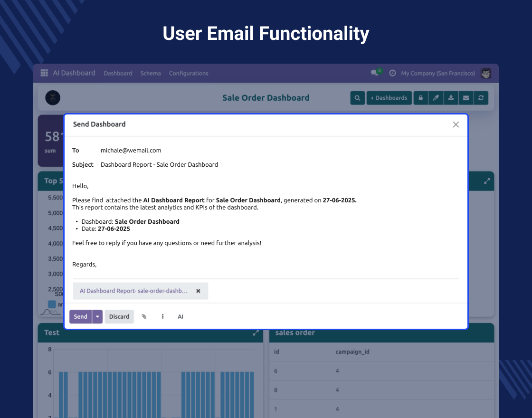
Task: Open the vertical three-dot more options menu
Action: click(x=162, y=317)
